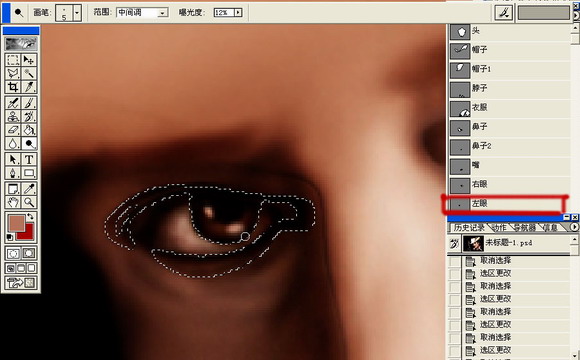Open the 画笔 brush picker arrow
Image resolution: width=580 pixels, height=360 pixels.
77,13
